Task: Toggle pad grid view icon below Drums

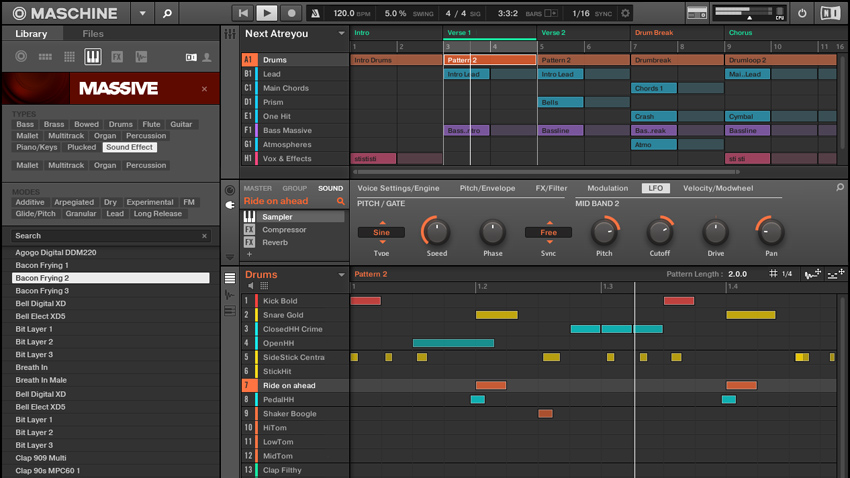Action: click(x=265, y=286)
